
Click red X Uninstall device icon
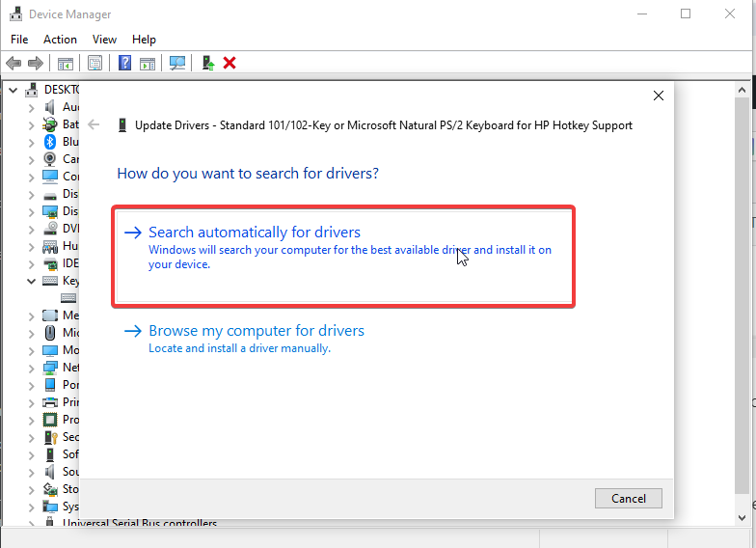[x=229, y=63]
